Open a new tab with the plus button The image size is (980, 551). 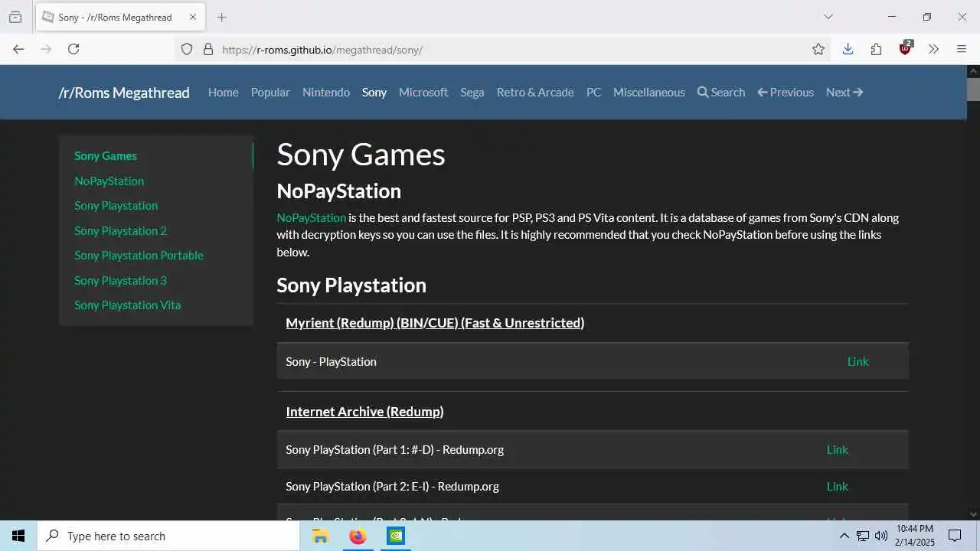click(221, 17)
